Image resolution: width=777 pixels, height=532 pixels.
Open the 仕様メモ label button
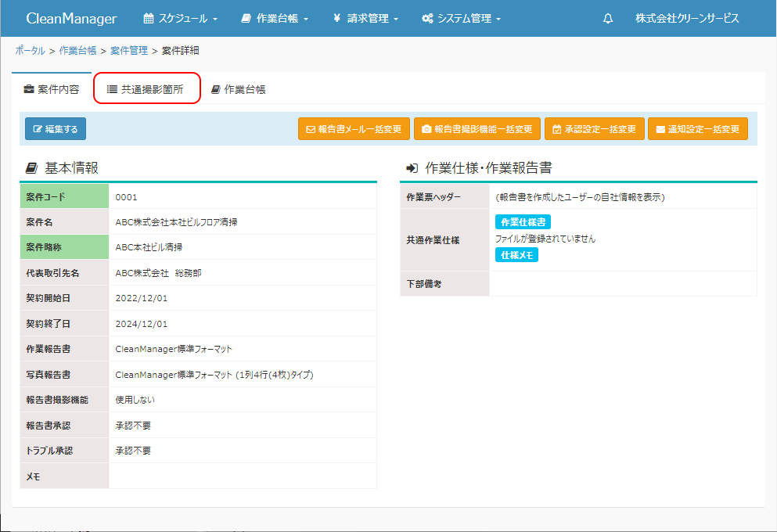[x=516, y=255]
